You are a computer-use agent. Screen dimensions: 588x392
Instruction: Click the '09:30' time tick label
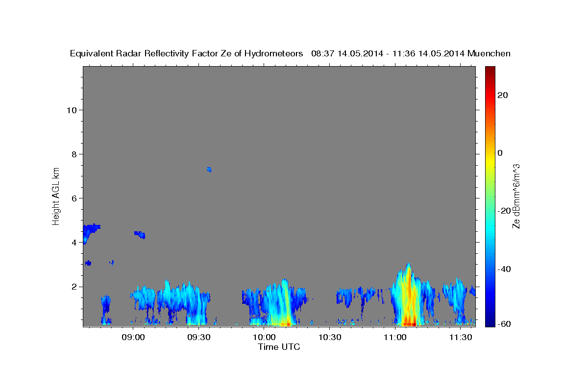click(198, 338)
